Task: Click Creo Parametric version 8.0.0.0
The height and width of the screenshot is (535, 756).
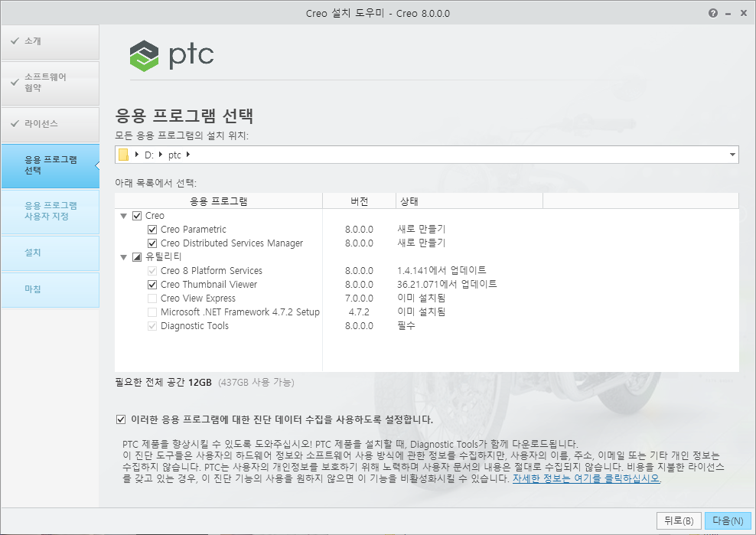Action: (x=359, y=230)
